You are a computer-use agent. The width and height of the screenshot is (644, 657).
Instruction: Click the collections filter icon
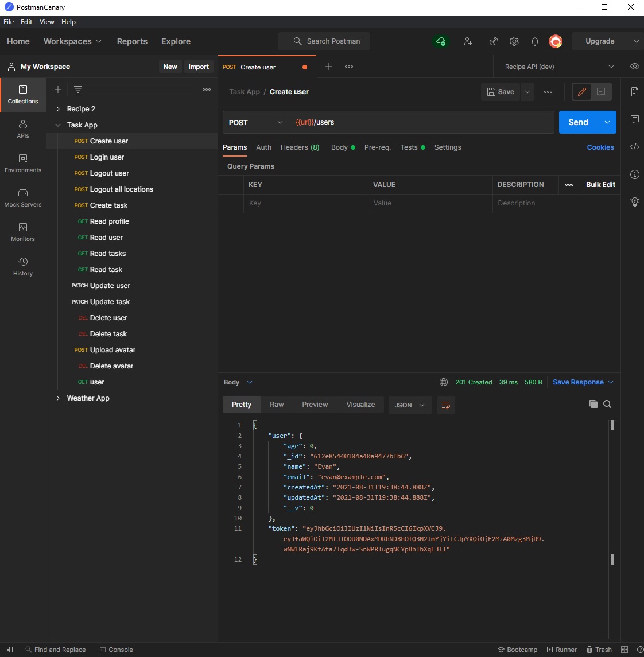[x=78, y=90]
